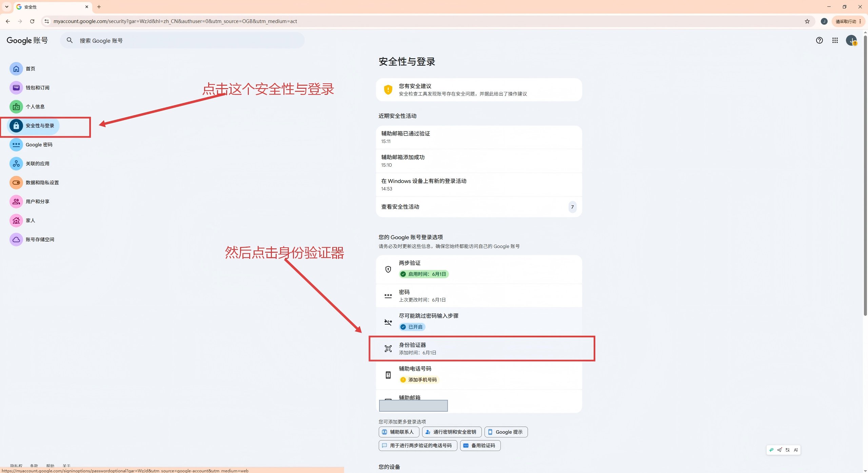Click the AI icon in floating toolbar
Screen dimensions: 868x473
(x=796, y=450)
